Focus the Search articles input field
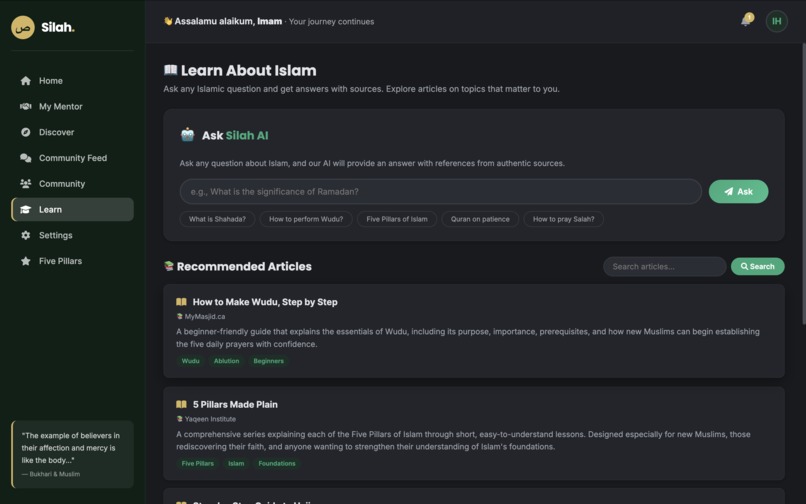Image resolution: width=806 pixels, height=504 pixels. (664, 266)
